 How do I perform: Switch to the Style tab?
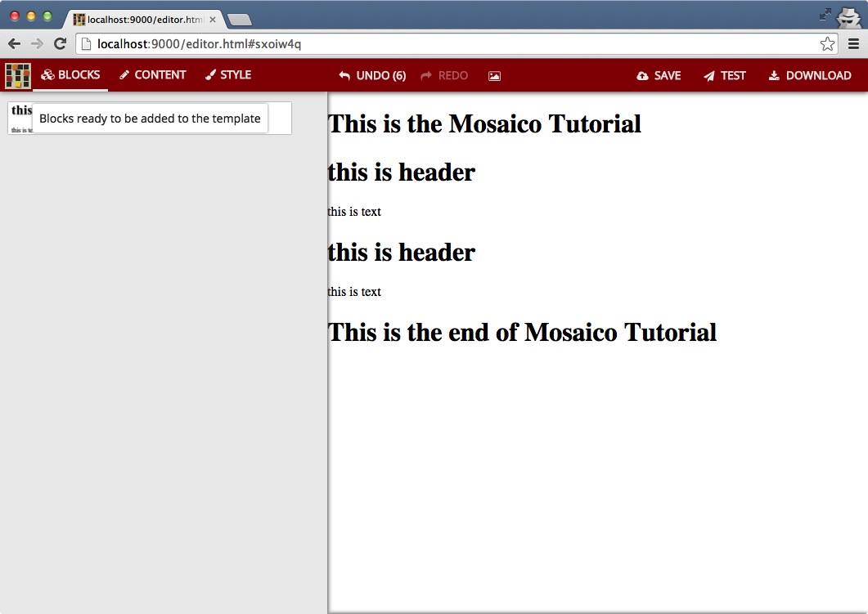point(228,75)
